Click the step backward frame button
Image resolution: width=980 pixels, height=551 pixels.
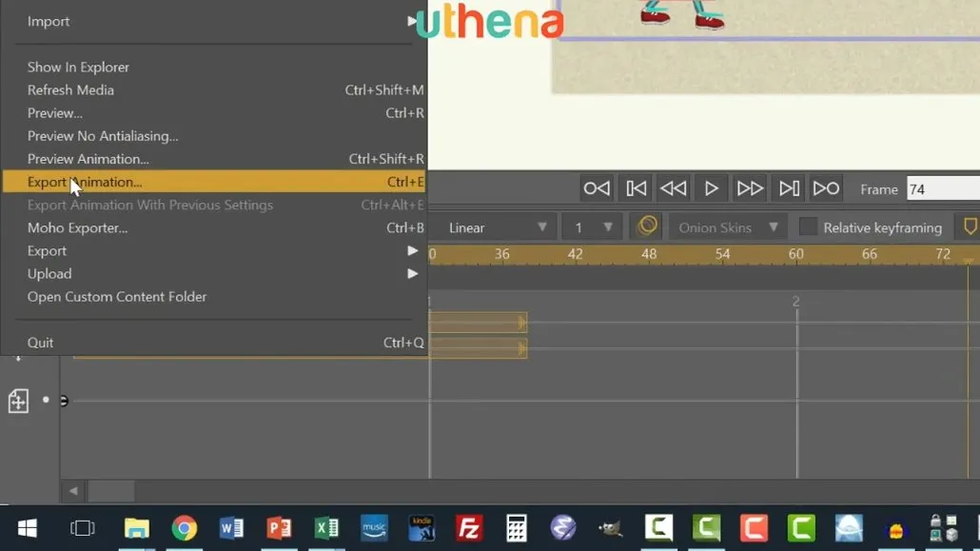[673, 188]
